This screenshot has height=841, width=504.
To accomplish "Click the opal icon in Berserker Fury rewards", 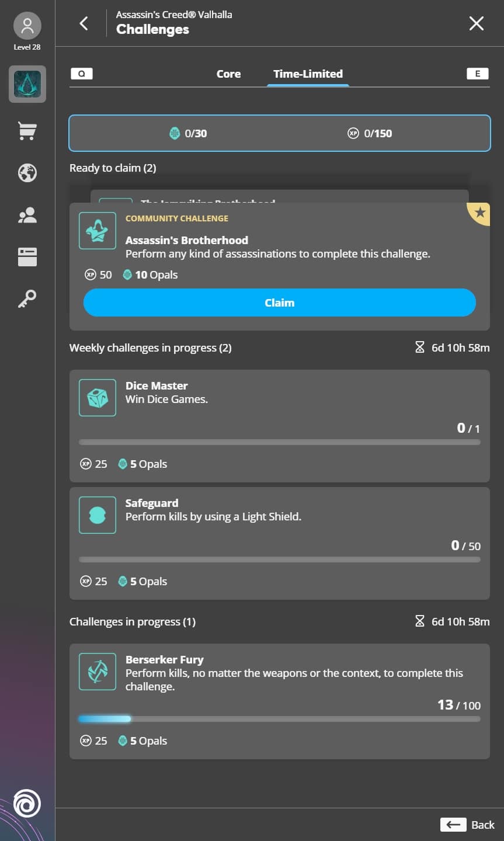I will point(123,741).
